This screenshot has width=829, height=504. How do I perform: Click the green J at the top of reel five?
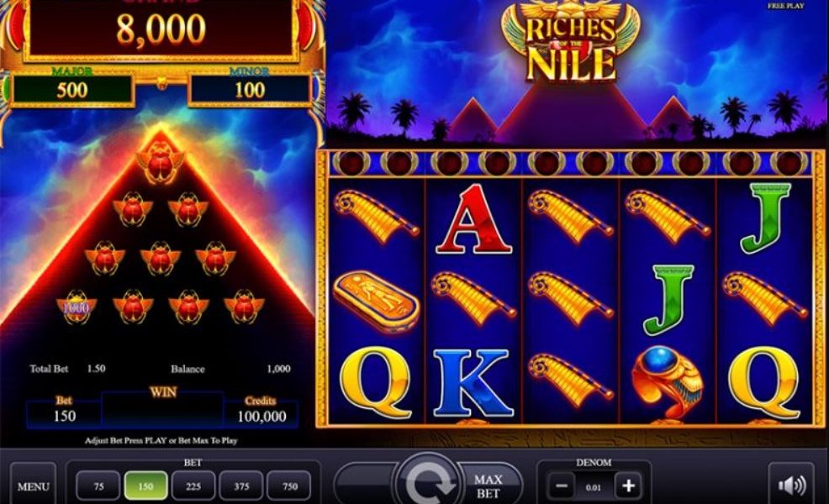pyautogui.click(x=766, y=218)
